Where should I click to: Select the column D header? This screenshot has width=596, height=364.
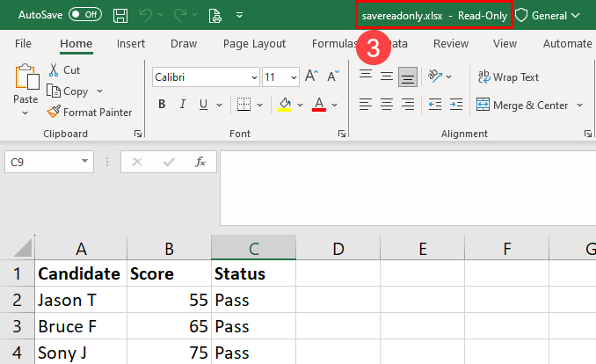point(338,248)
